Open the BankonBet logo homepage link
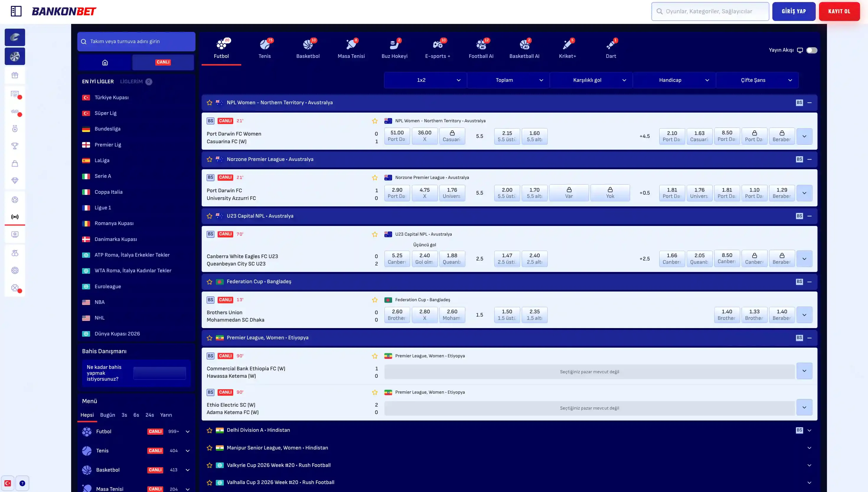The width and height of the screenshot is (868, 492). tap(64, 12)
